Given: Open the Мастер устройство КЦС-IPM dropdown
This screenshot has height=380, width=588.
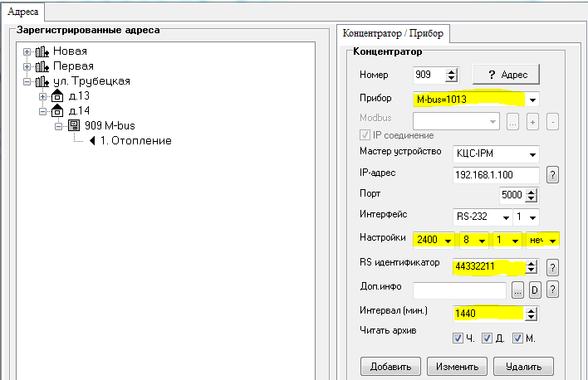Looking at the screenshot, I should coord(532,155).
